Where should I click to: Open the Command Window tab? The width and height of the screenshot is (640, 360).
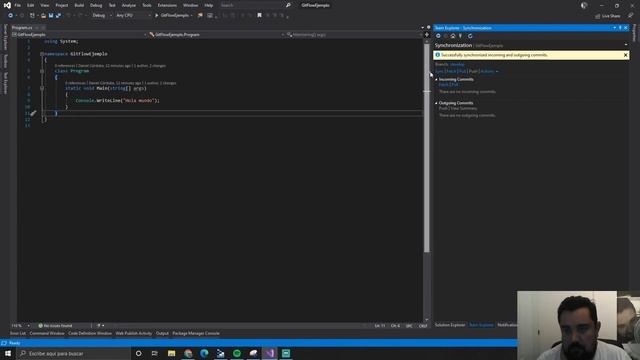47,333
